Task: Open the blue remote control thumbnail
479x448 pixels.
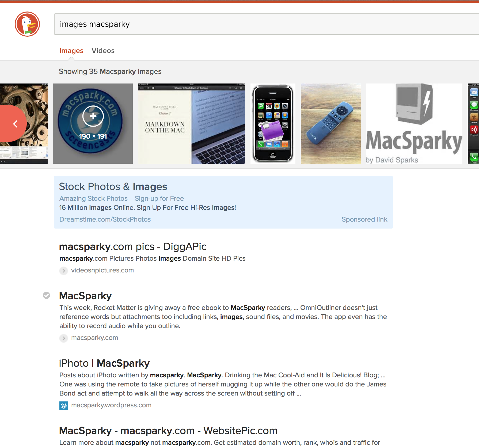Action: click(331, 124)
